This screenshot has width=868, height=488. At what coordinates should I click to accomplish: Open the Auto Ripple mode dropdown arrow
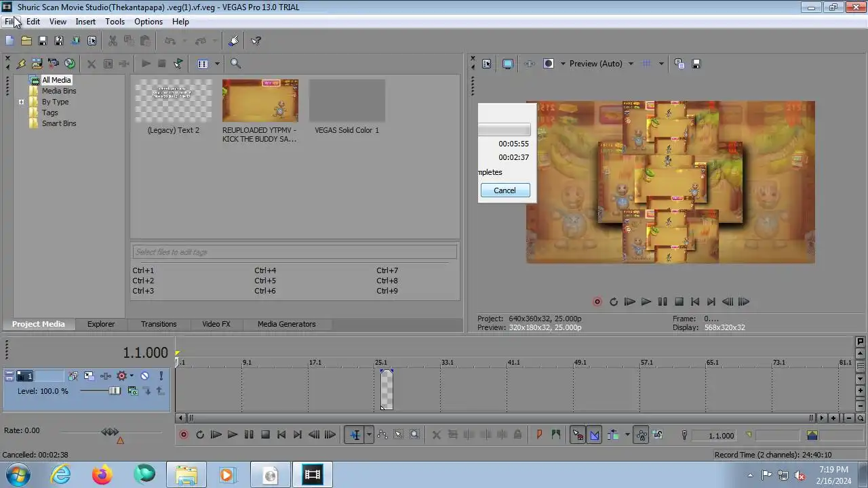click(627, 435)
